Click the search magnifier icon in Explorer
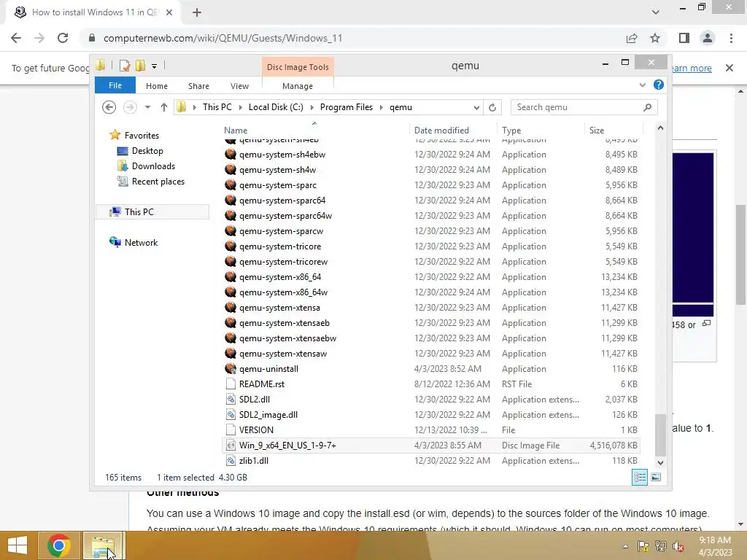 point(647,107)
